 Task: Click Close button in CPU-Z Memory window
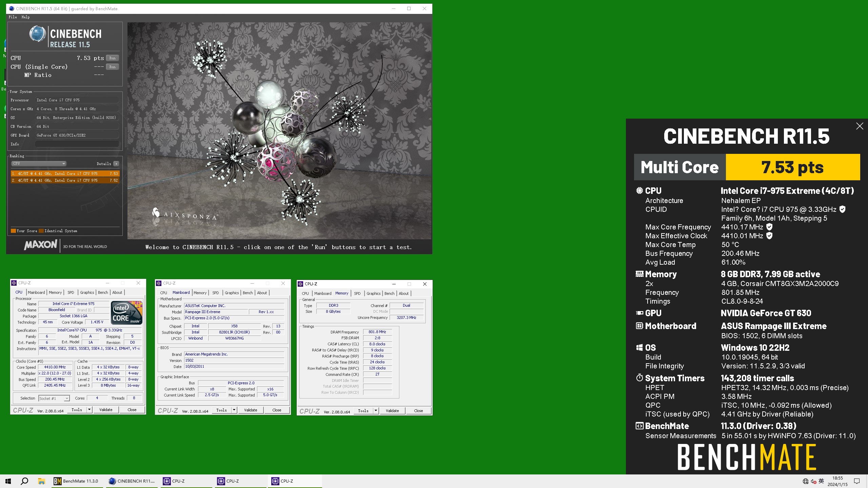(x=418, y=411)
